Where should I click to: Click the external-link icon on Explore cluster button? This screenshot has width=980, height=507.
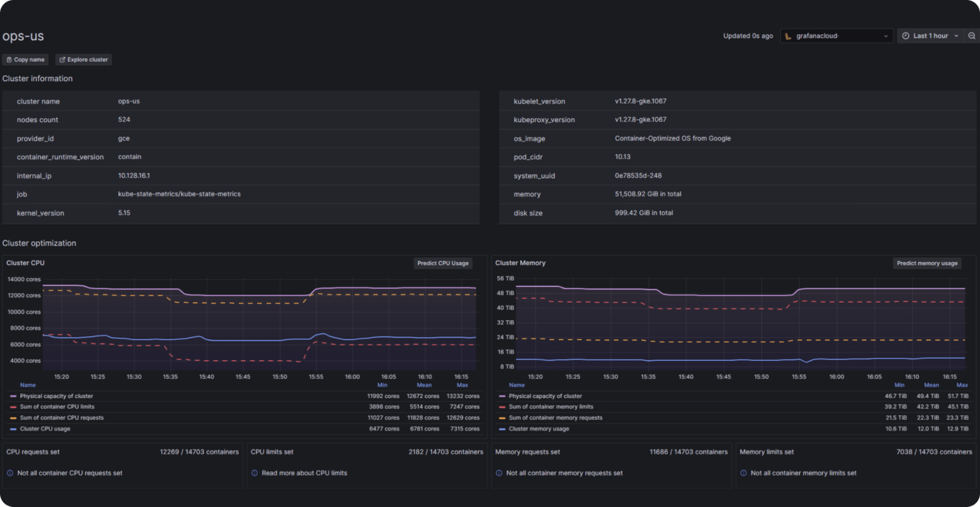click(62, 59)
